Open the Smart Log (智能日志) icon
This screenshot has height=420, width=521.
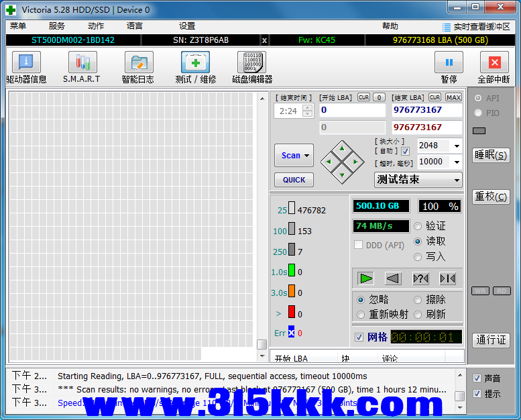pyautogui.click(x=139, y=62)
